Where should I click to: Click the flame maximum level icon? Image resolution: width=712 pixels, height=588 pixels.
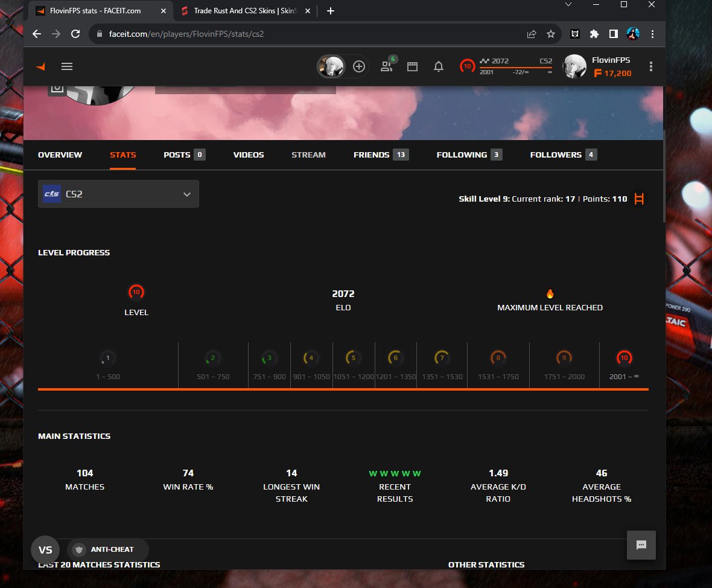coord(550,293)
